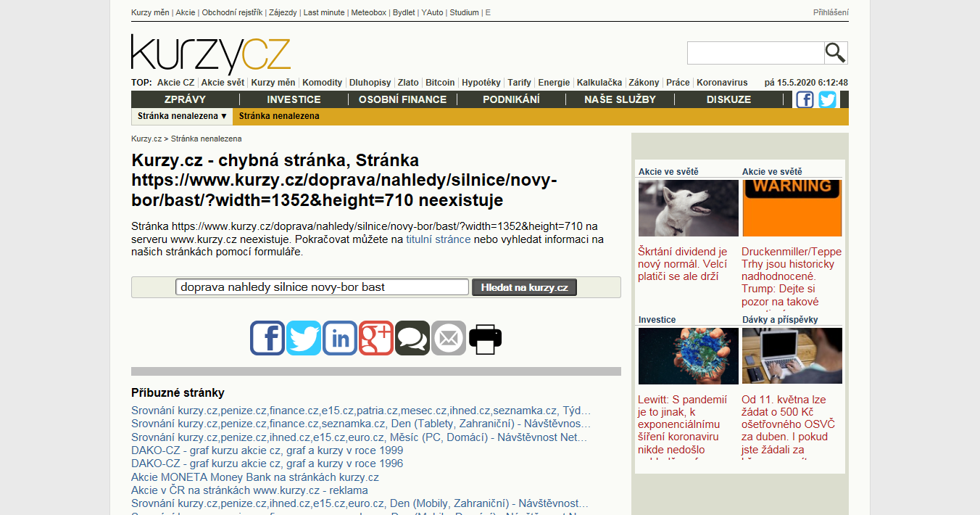Screen dimensions: 980x515
Task: Open the Facebook icon in navigation bar
Action: coord(805,99)
